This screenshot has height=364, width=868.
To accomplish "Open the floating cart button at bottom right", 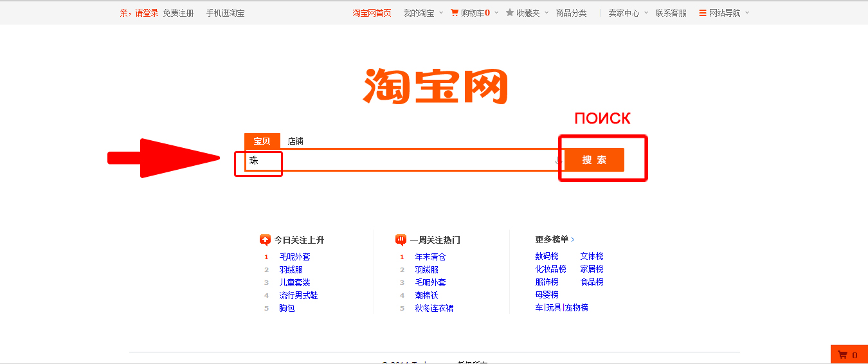I will pyautogui.click(x=849, y=354).
